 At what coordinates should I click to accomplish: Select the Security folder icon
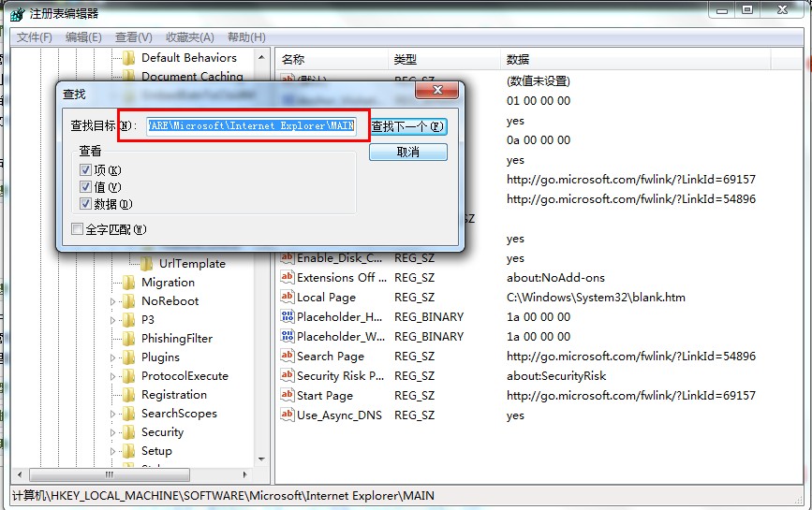[x=128, y=432]
